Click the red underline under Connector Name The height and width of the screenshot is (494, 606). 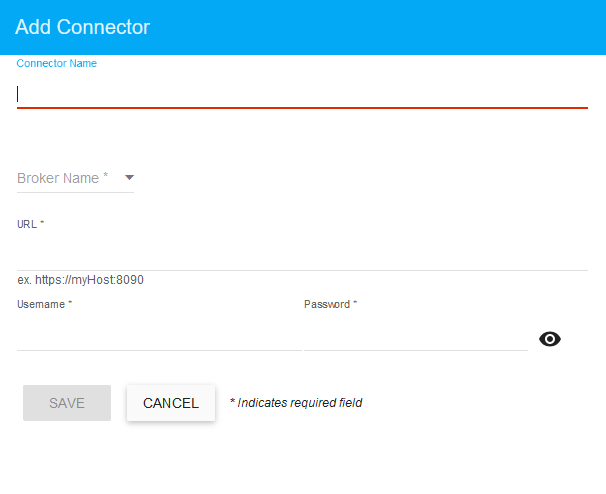point(300,107)
